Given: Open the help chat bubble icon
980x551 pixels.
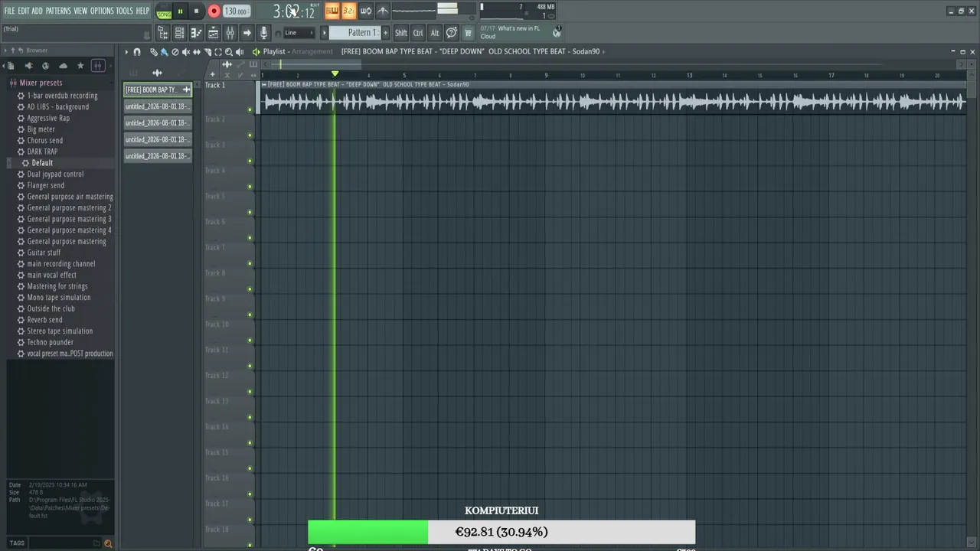Looking at the screenshot, I should coord(452,33).
